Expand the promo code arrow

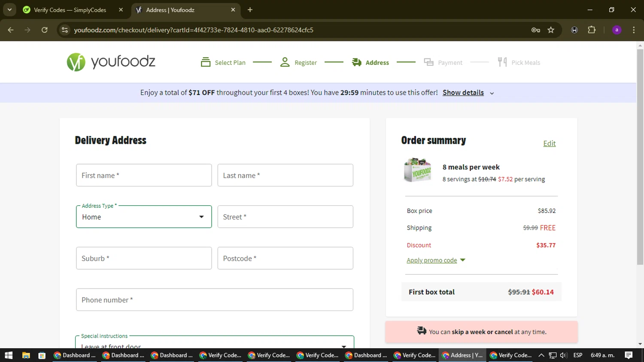[462, 260]
